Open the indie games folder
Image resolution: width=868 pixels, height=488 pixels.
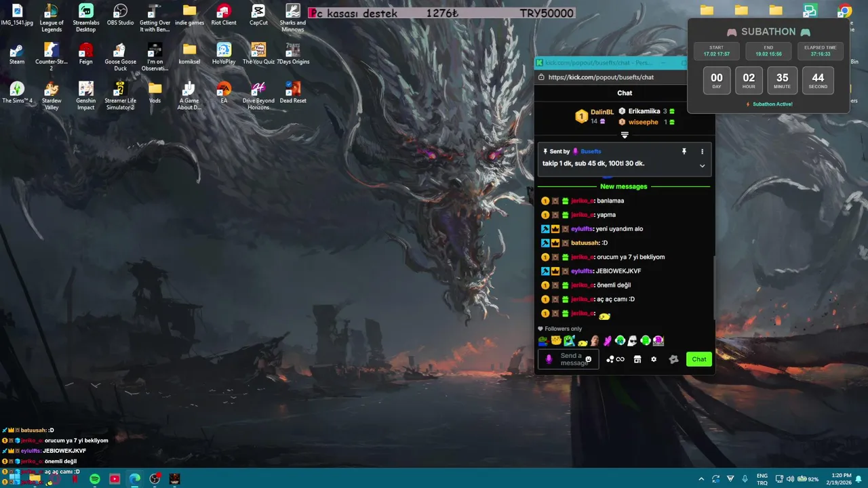[189, 15]
